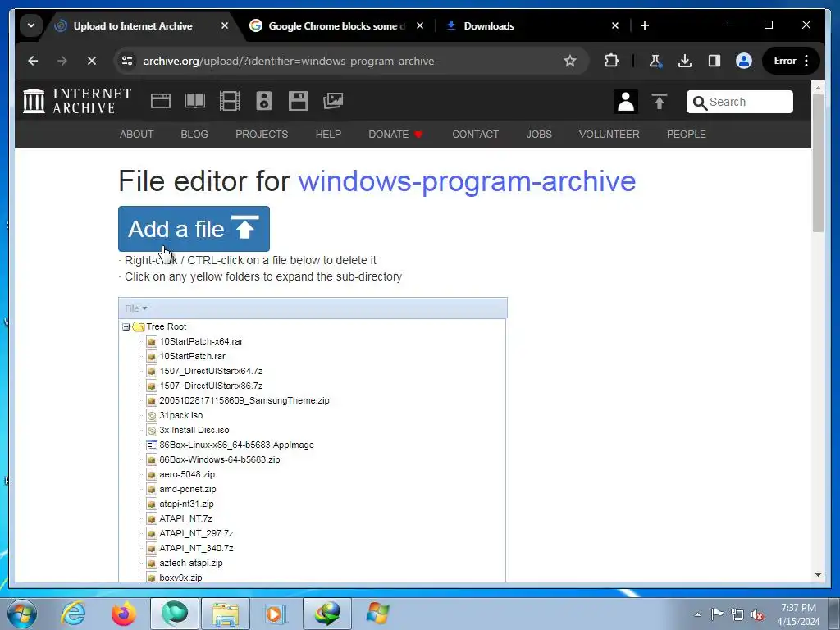
Task: Click the PEOPLE link
Action: coord(687,135)
